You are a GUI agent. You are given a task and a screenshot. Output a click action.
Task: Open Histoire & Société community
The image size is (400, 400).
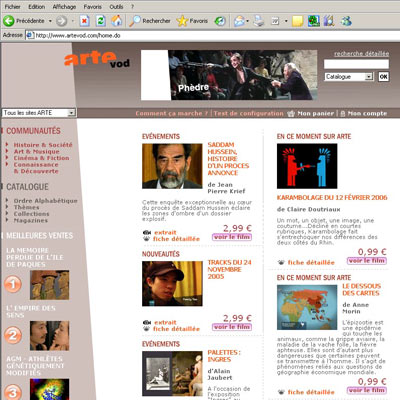click(x=43, y=145)
